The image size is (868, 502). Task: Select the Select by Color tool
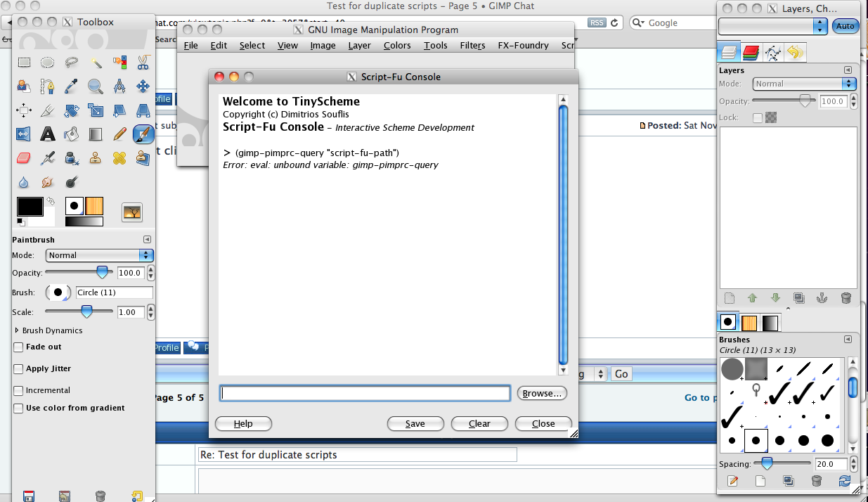119,63
